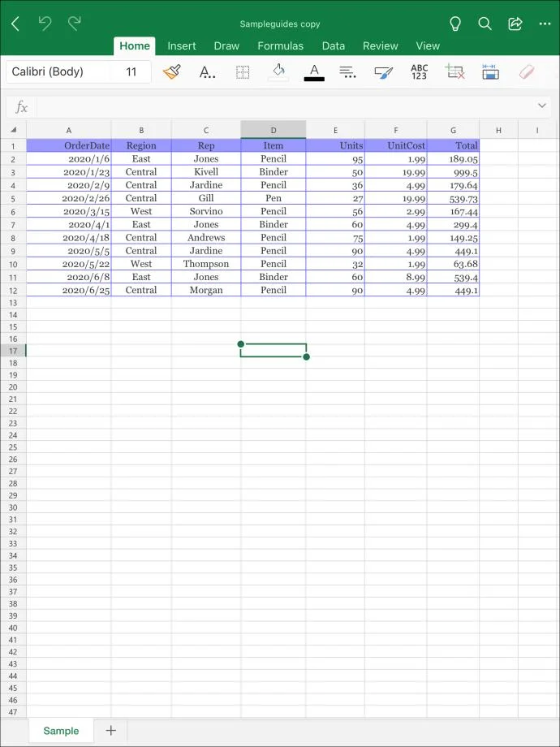
Task: Select row 5 header
Action: pyautogui.click(x=13, y=199)
